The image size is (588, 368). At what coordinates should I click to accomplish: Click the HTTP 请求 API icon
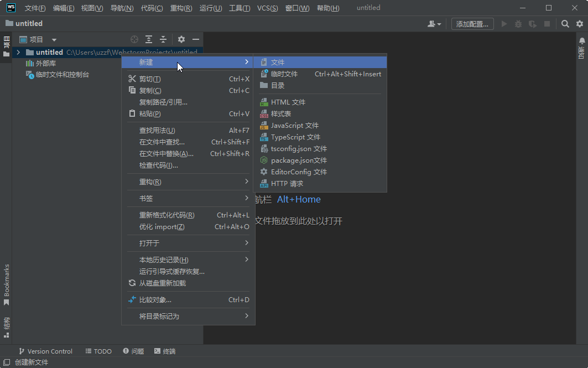[264, 183]
